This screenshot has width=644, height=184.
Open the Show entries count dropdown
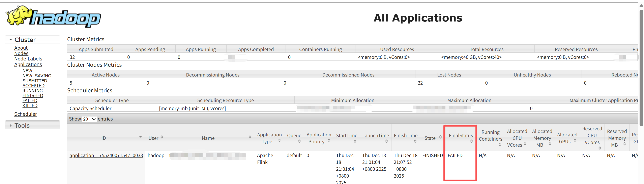[89, 119]
